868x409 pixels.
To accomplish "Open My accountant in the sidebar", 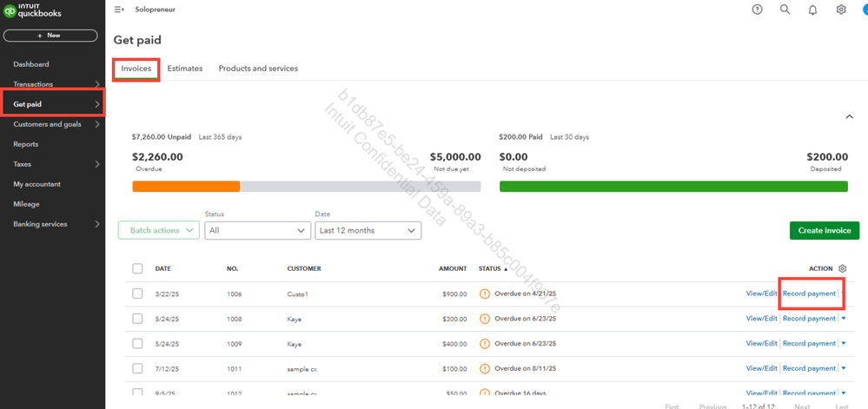I will (x=37, y=184).
